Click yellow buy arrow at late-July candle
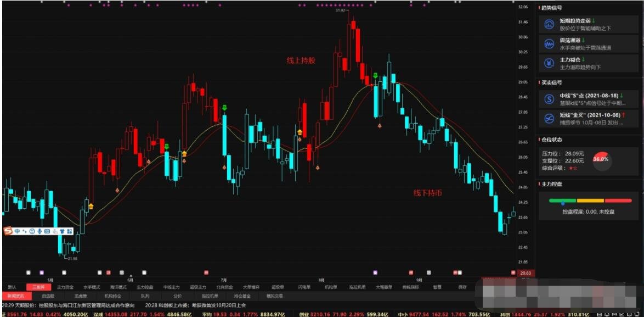 300,132
